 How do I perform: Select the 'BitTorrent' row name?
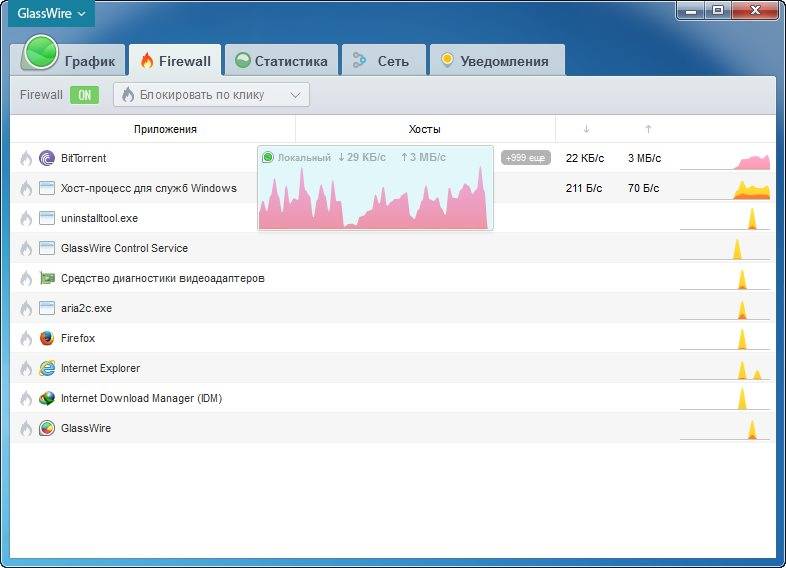84,158
